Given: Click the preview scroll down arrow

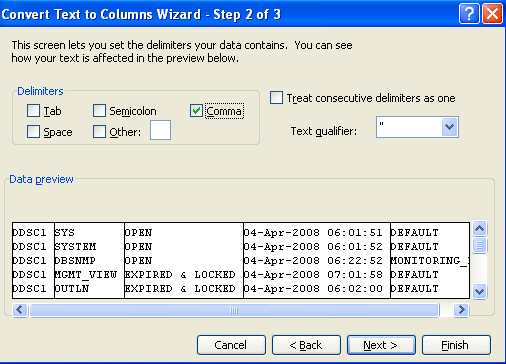Looking at the screenshot, I should click(x=479, y=292).
